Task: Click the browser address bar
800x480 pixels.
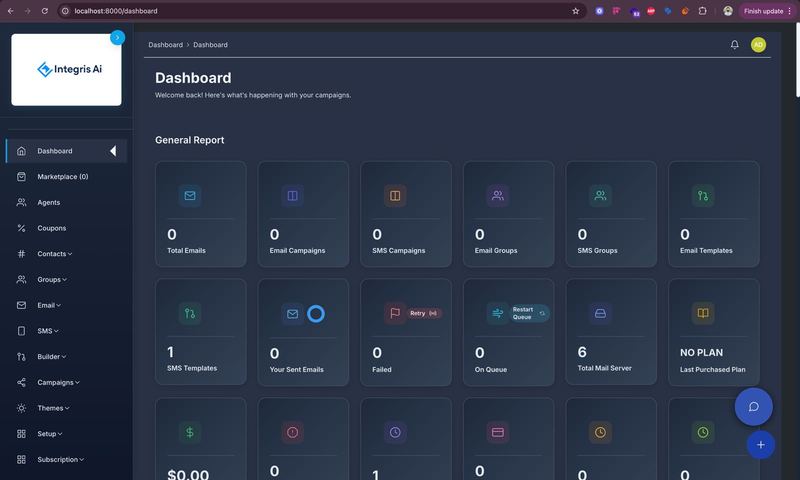Action: click(321, 11)
